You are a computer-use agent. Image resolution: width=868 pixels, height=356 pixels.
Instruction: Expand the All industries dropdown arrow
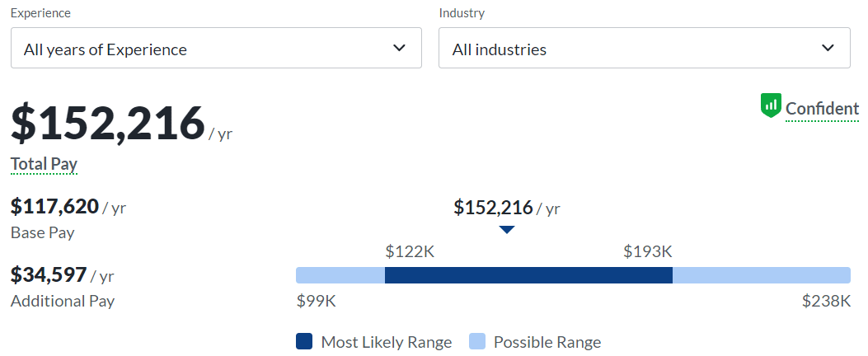[828, 49]
